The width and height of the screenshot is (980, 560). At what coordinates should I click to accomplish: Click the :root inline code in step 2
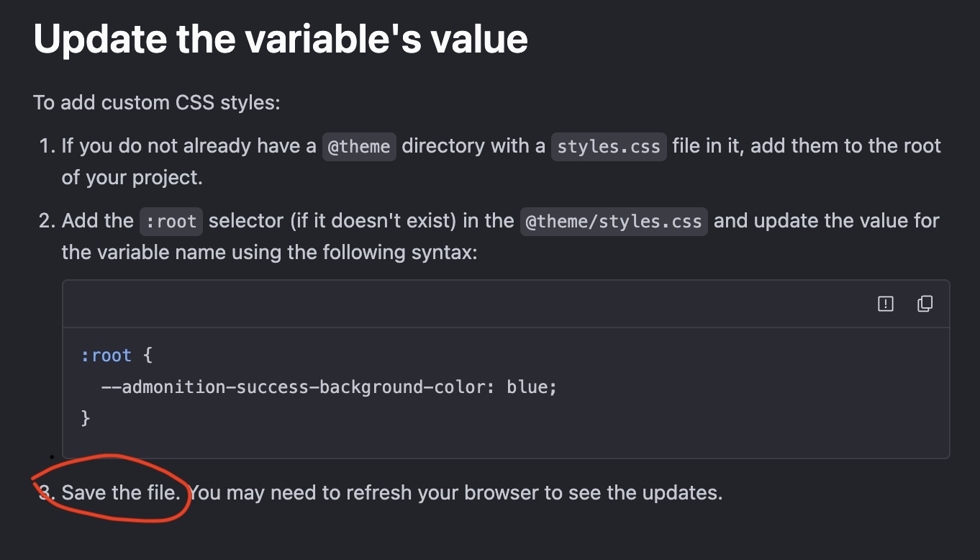(171, 221)
